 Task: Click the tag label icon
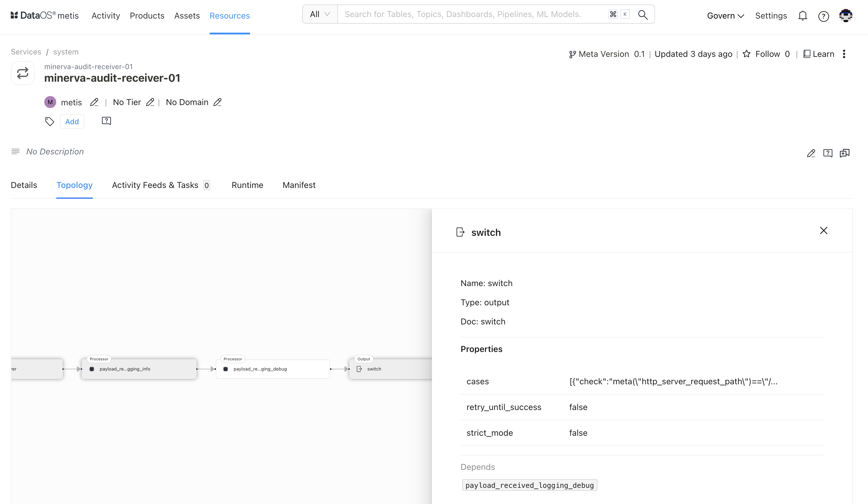tap(50, 121)
